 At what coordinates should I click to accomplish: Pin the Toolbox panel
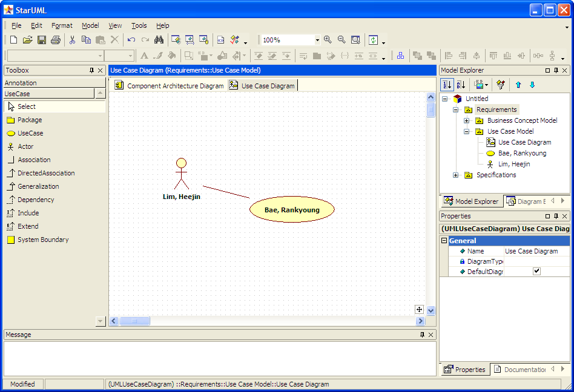[x=91, y=70]
